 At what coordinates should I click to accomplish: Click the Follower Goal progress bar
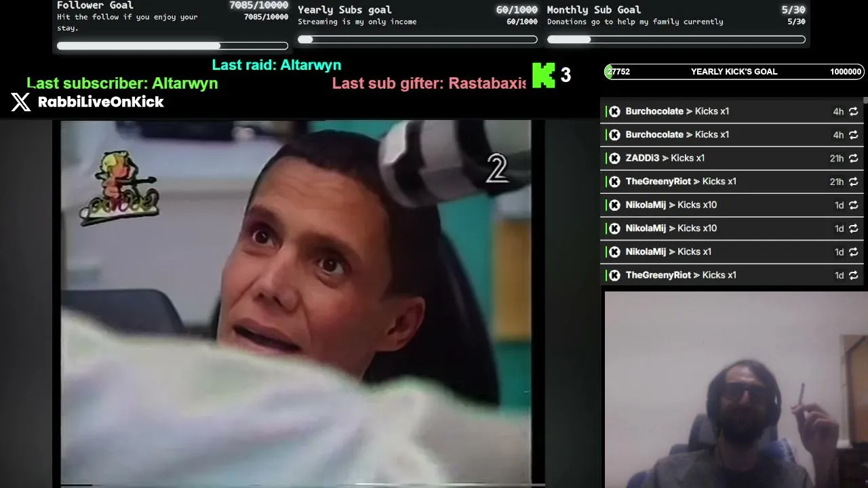[172, 46]
